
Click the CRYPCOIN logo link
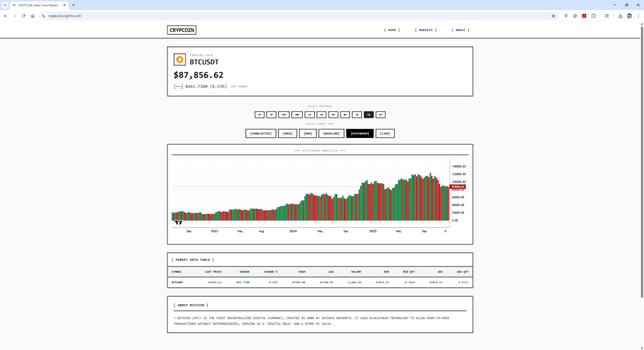click(x=182, y=30)
